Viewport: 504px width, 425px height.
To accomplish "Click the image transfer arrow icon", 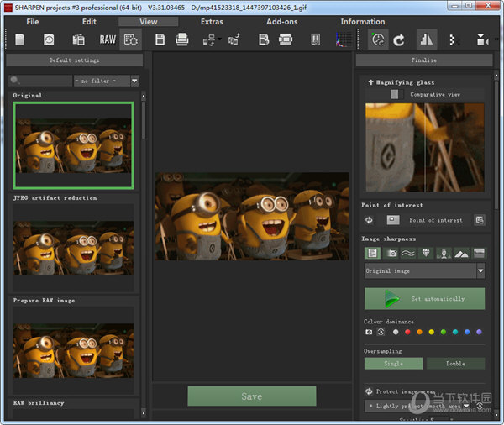I will click(x=234, y=39).
